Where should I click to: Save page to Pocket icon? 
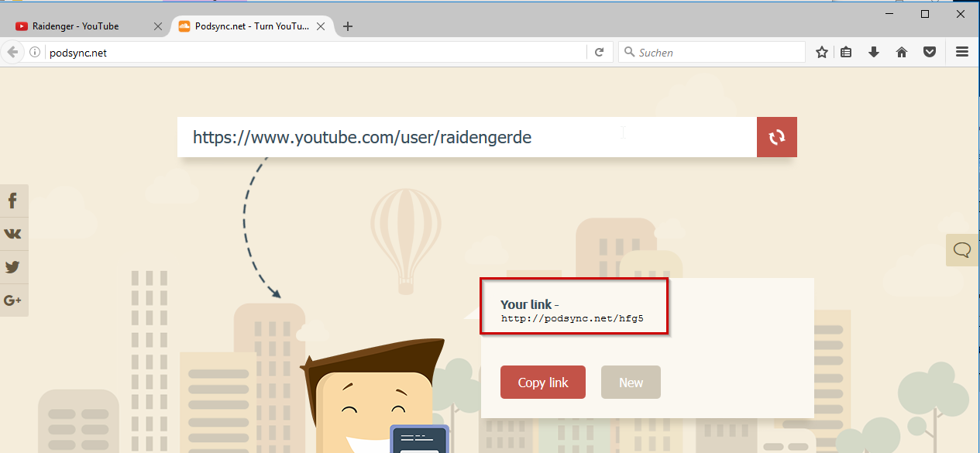[930, 52]
